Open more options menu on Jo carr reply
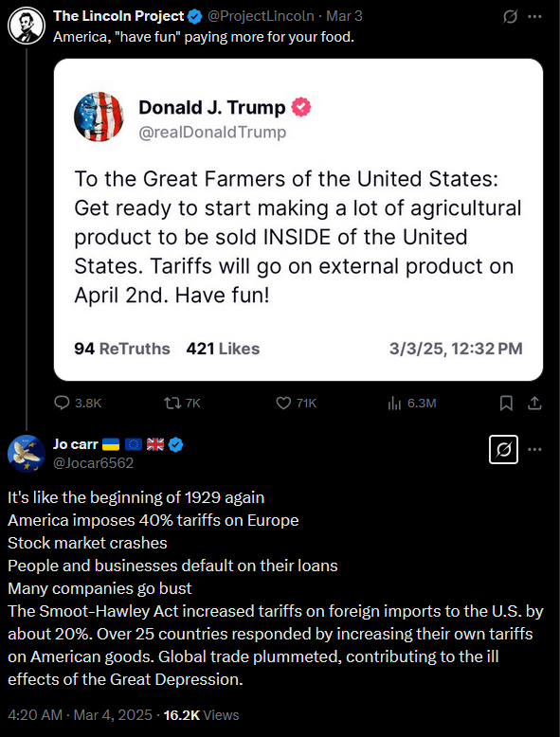 (534, 449)
